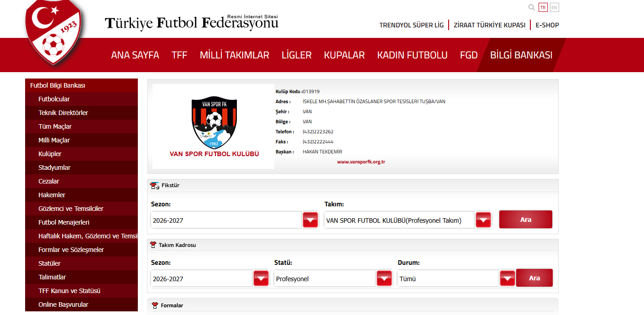Open the Takım dropdown arrow

pos(483,220)
